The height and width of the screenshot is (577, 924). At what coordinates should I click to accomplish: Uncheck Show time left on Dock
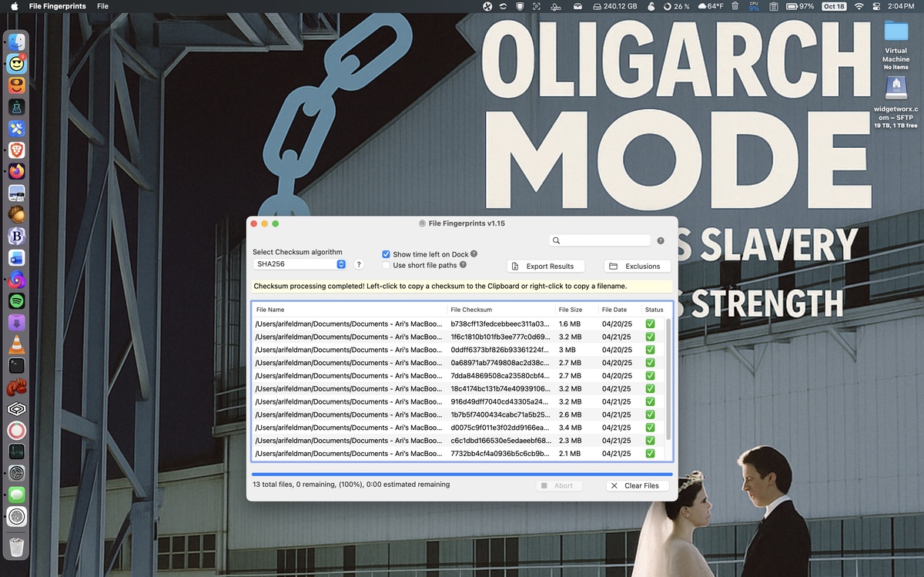pyautogui.click(x=387, y=254)
